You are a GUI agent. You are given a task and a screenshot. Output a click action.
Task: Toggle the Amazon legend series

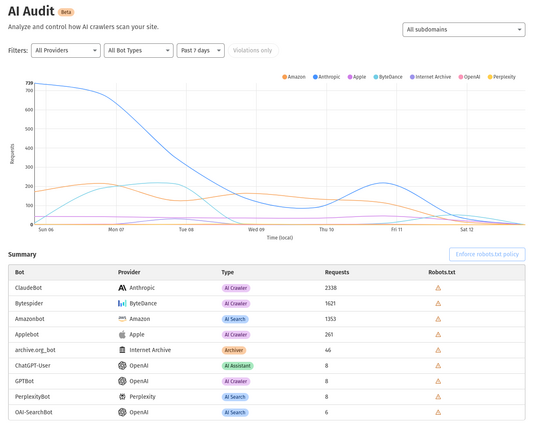294,77
